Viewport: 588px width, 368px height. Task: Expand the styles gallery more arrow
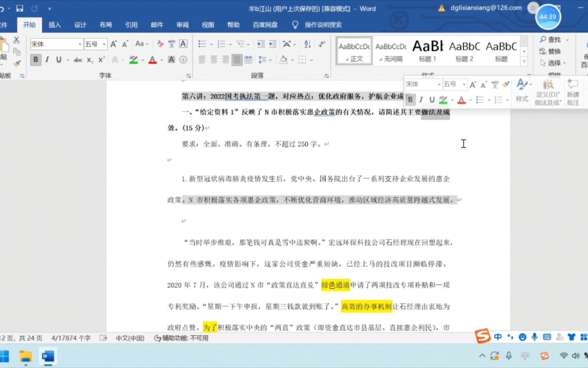pyautogui.click(x=524, y=62)
